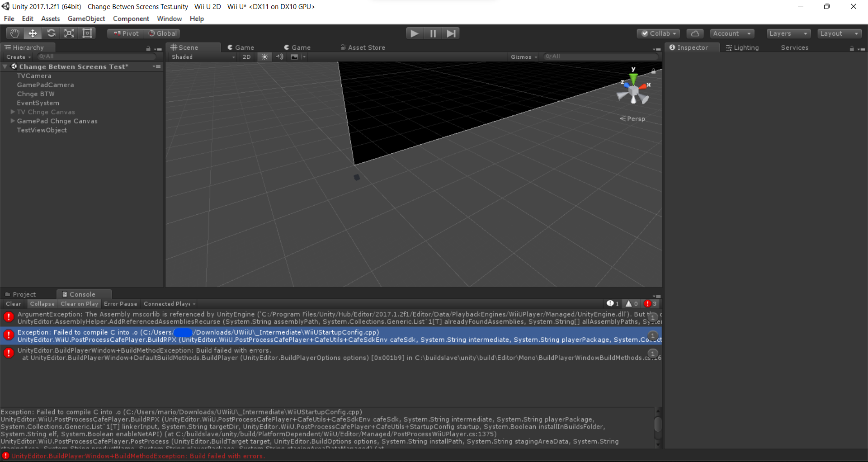
Task: Toggle 2D scene view mode
Action: pyautogui.click(x=246, y=57)
